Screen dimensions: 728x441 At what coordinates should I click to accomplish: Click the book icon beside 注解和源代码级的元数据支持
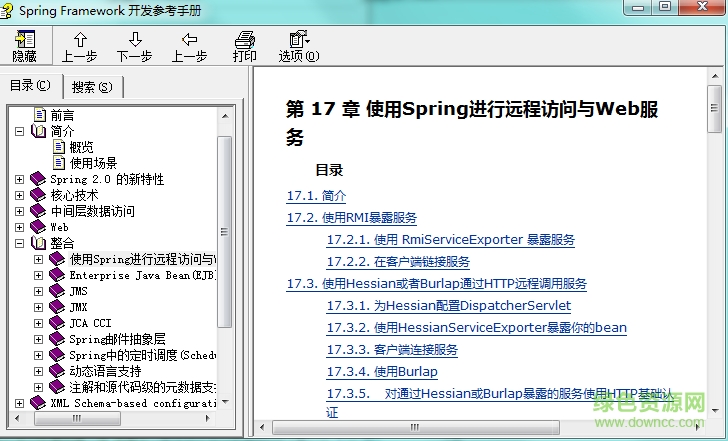pyautogui.click(x=57, y=387)
